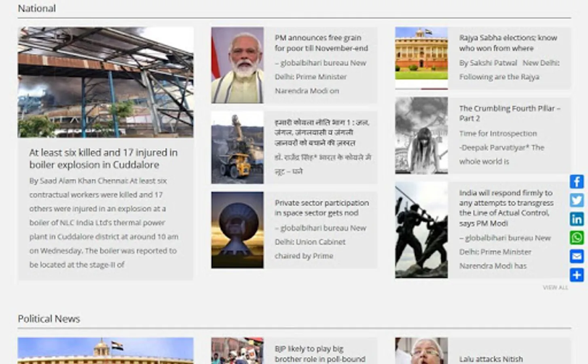Viewport: 588px width, 364px height.
Task: Click the Parliament building thumbnail in National
Action: click(x=421, y=58)
